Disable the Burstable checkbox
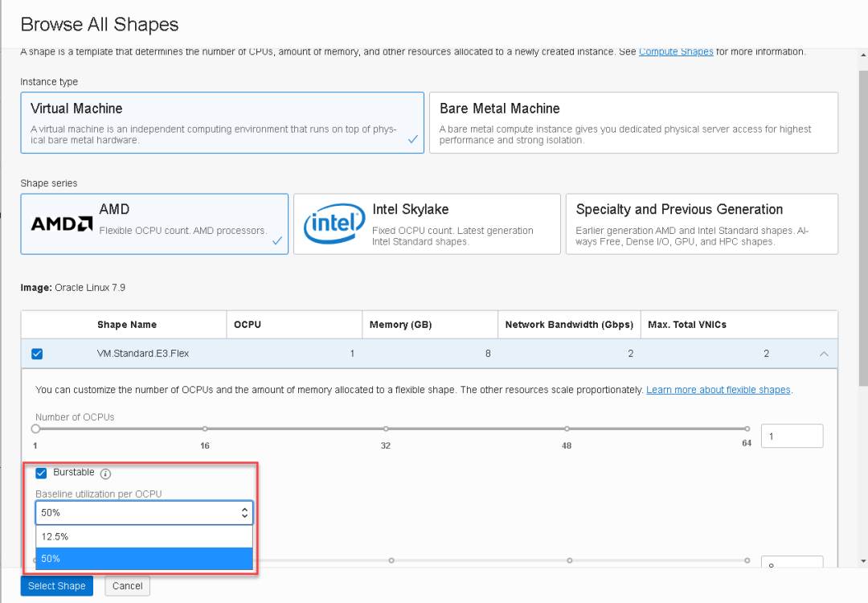This screenshot has height=603, width=868. point(42,473)
